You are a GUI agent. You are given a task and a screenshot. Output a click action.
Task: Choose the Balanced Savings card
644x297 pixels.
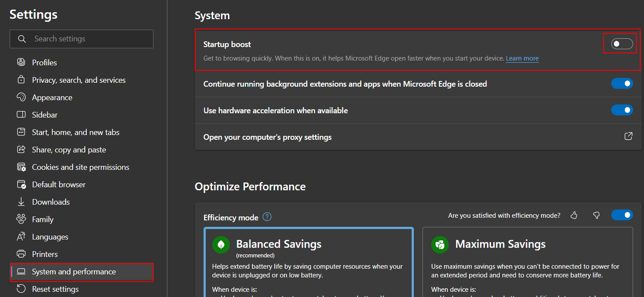(x=308, y=262)
